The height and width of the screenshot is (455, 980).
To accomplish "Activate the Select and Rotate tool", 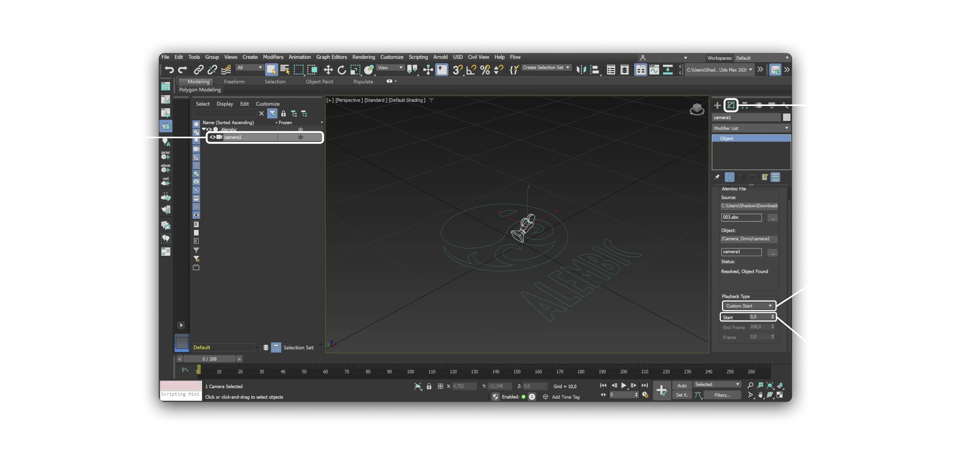I will click(x=342, y=69).
